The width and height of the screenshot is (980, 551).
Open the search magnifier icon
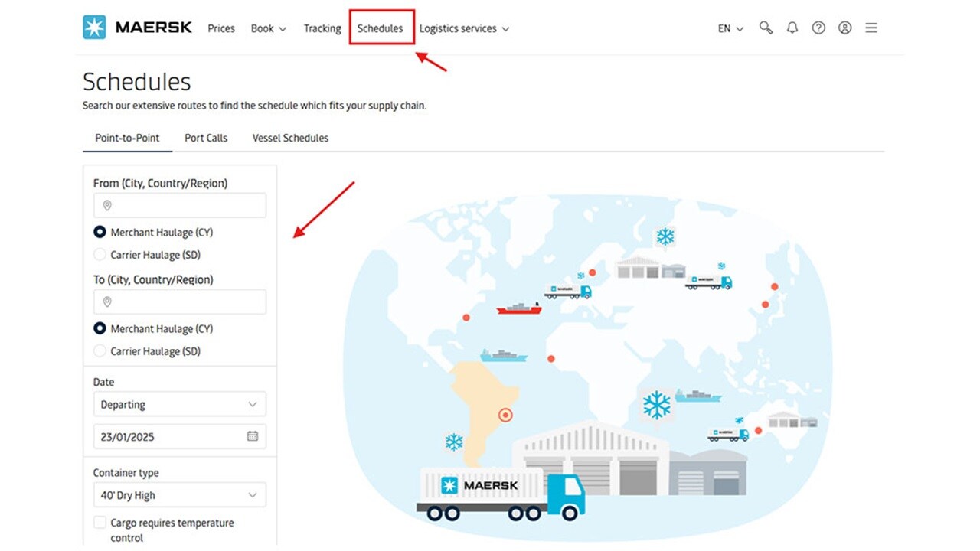click(766, 28)
